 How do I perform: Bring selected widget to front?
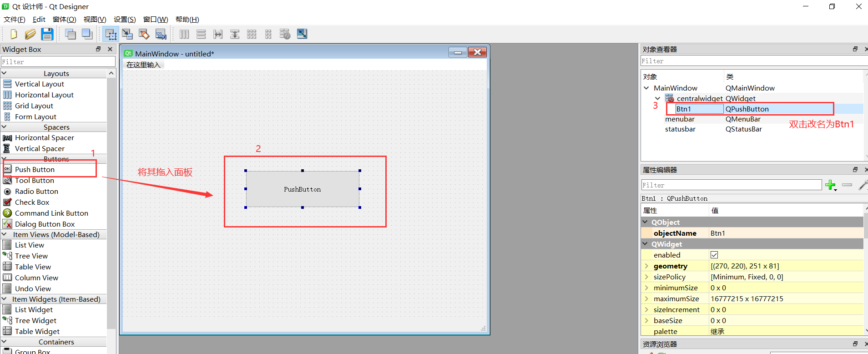coord(87,34)
